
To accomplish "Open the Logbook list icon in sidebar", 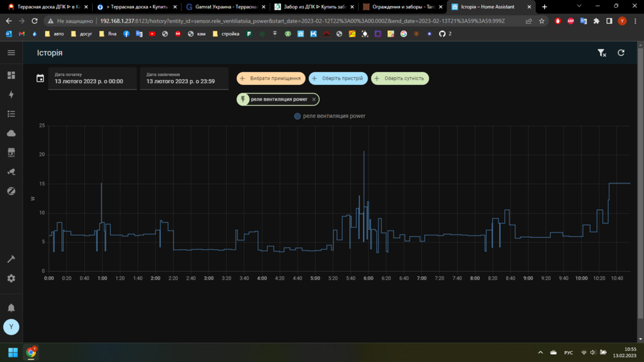I will [11, 114].
